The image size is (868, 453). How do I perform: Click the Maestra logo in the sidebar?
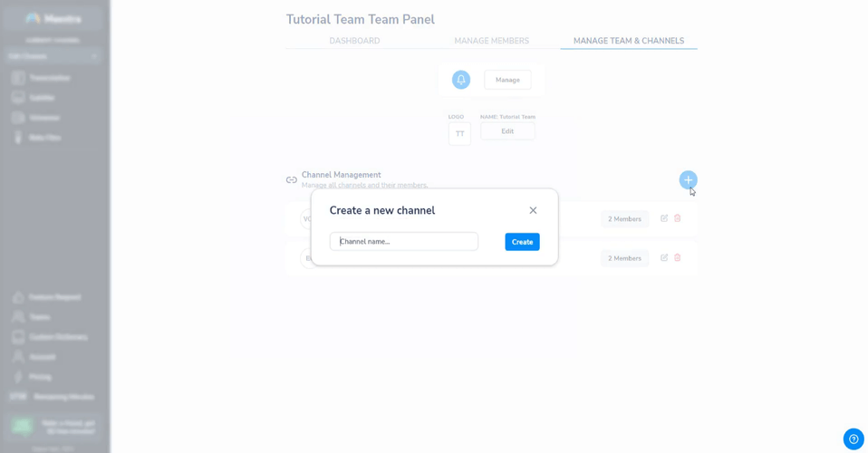pos(53,19)
